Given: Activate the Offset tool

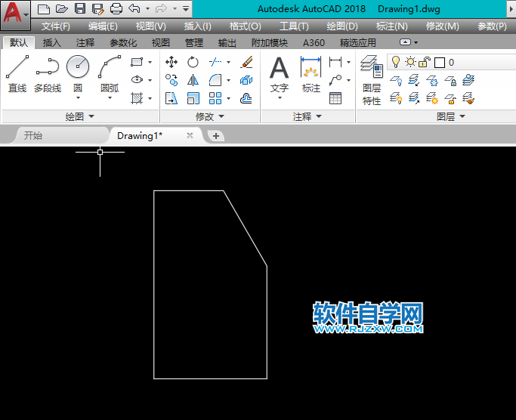Looking at the screenshot, I should (246, 98).
